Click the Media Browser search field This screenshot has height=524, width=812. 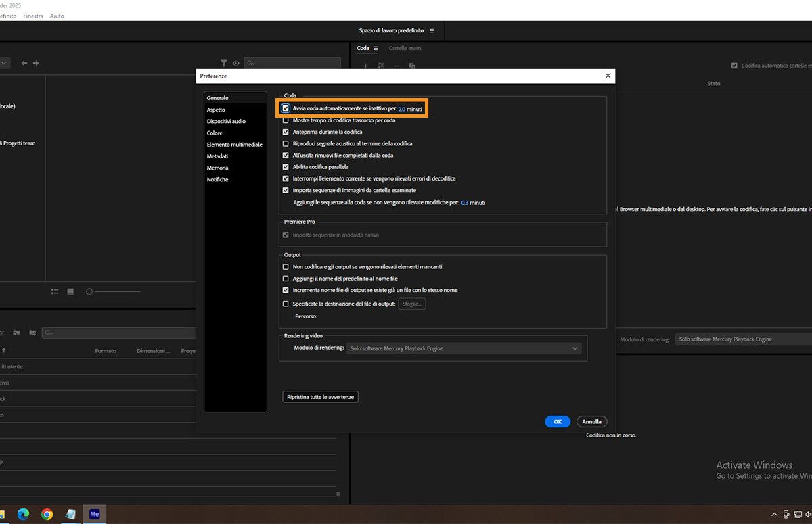pyautogui.click(x=292, y=63)
